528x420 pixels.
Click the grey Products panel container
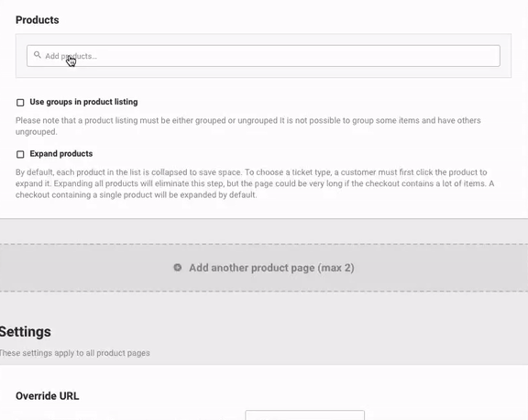coord(263,56)
